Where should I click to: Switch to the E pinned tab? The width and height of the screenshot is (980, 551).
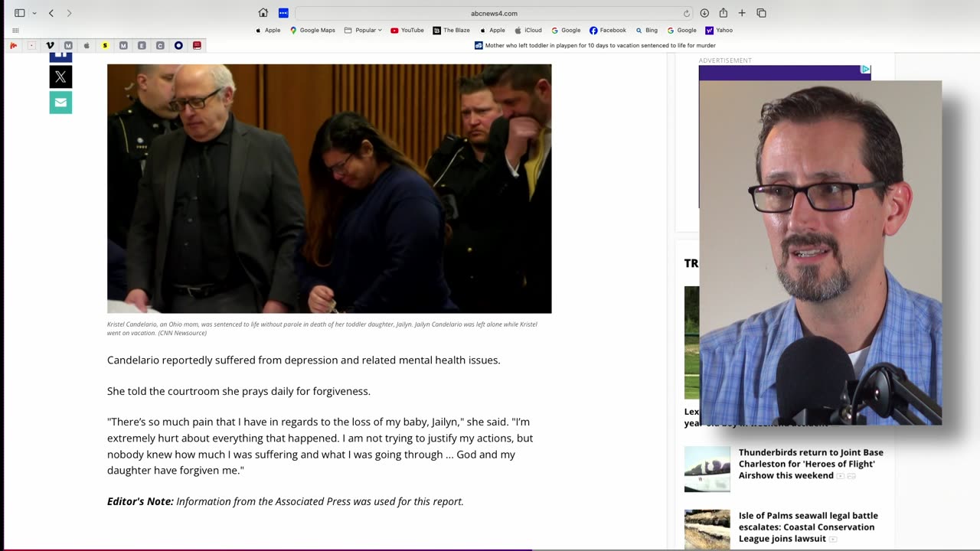coord(142,46)
